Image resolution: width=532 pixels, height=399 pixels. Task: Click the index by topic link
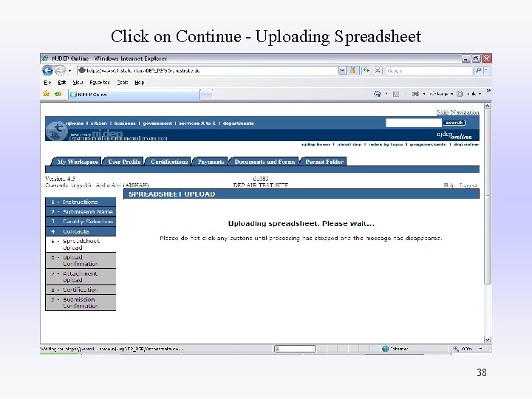pyautogui.click(x=386, y=145)
